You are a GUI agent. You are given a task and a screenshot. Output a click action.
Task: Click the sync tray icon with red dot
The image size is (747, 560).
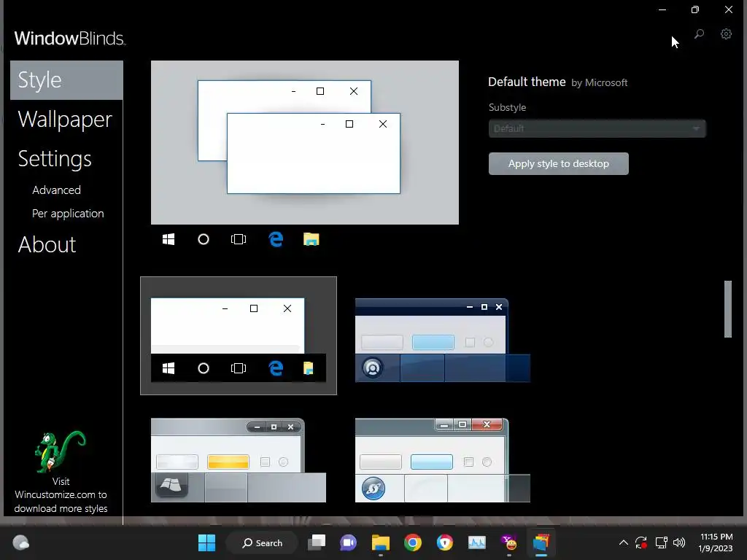click(x=641, y=542)
